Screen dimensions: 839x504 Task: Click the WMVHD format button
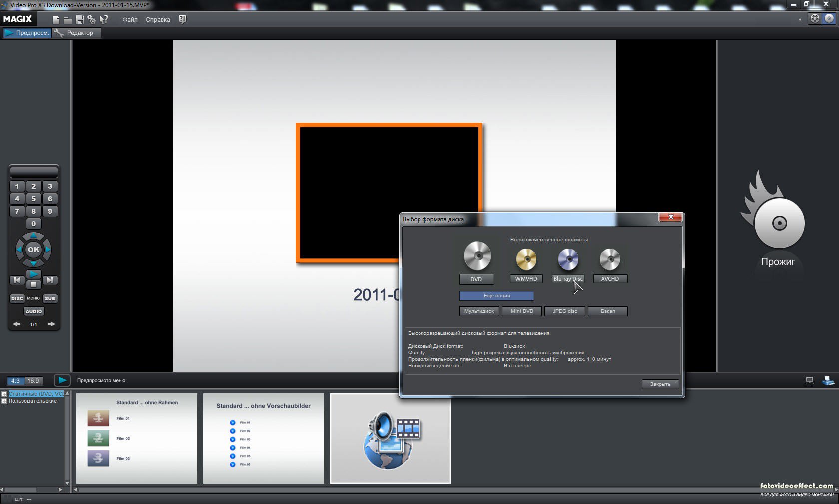coord(526,279)
